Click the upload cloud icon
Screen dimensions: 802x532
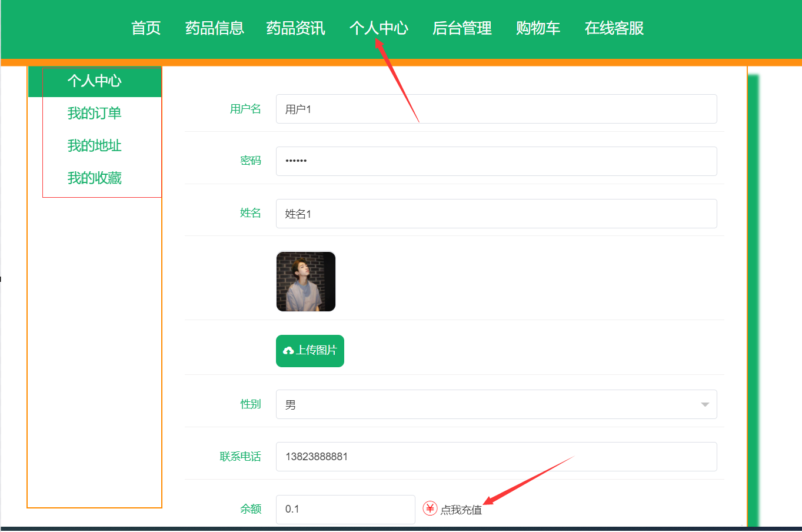pos(288,351)
